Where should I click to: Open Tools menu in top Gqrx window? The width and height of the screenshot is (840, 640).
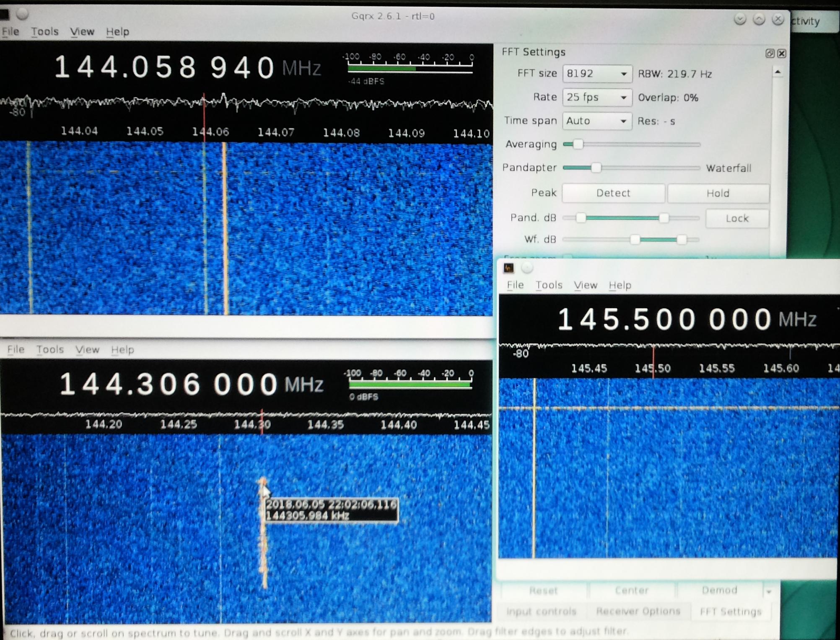tap(44, 32)
